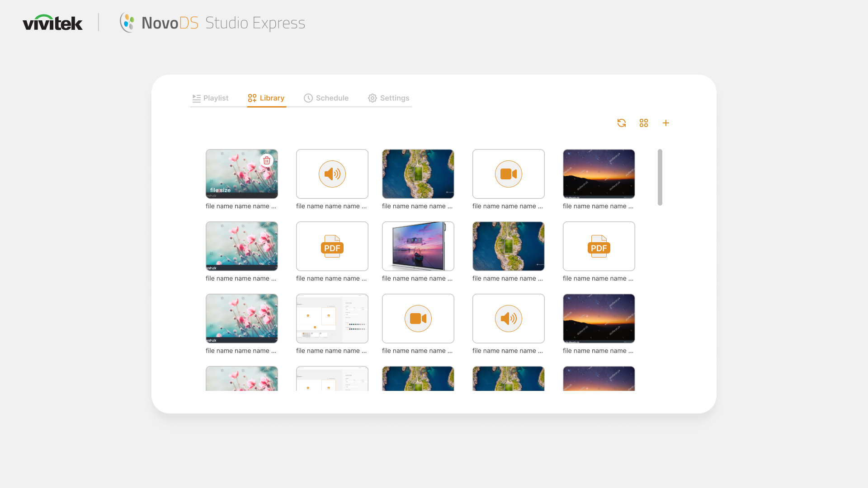The height and width of the screenshot is (488, 868).
Task: Select the sunset sky thumbnail in first row
Action: [599, 174]
